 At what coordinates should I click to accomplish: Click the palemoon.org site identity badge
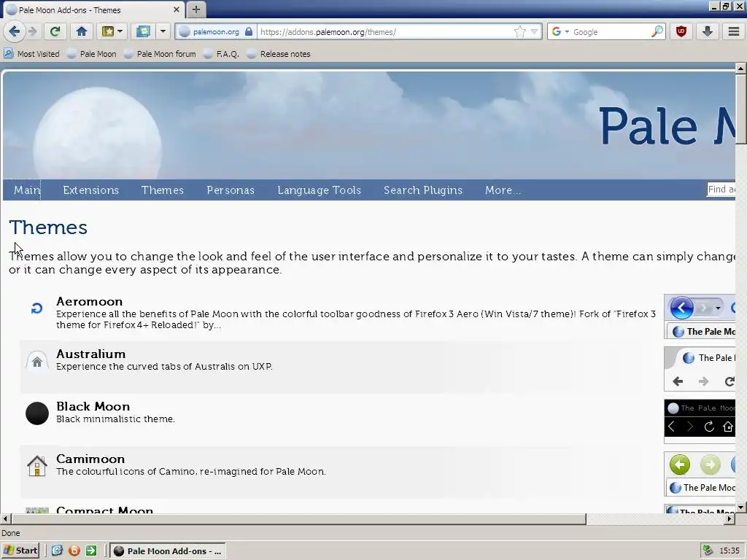tap(215, 32)
